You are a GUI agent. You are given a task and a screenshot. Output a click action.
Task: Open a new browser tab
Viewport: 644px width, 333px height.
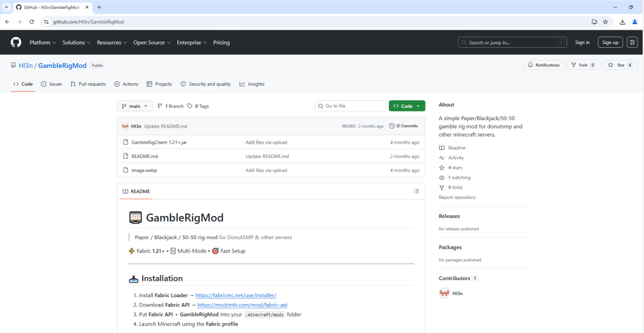(x=99, y=8)
